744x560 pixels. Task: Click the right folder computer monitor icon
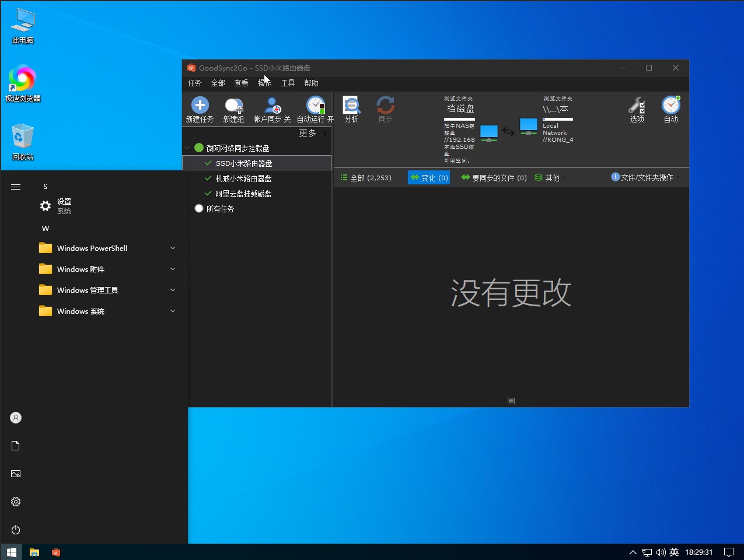[x=529, y=127]
